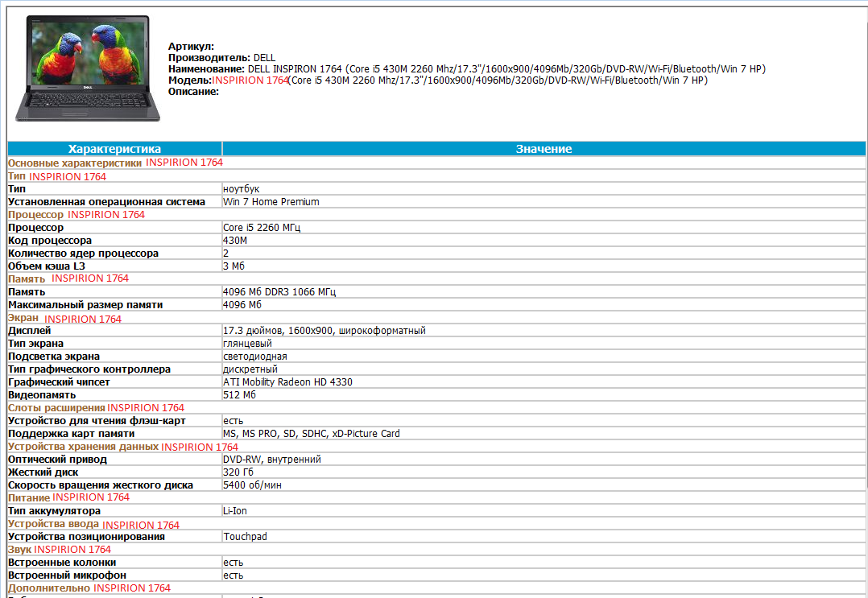Click the 'Графический чипсет' row label
The height and width of the screenshot is (598, 868).
pyautogui.click(x=59, y=382)
